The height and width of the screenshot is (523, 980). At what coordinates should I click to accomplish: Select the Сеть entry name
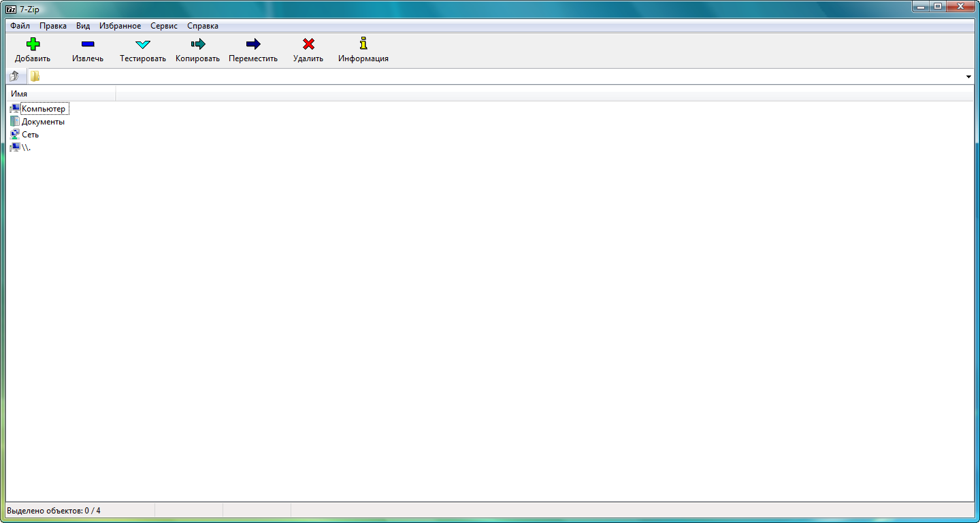pos(31,135)
